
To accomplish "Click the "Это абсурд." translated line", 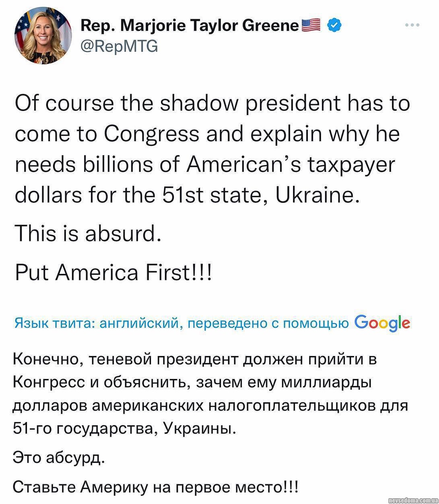I will pos(59,457).
